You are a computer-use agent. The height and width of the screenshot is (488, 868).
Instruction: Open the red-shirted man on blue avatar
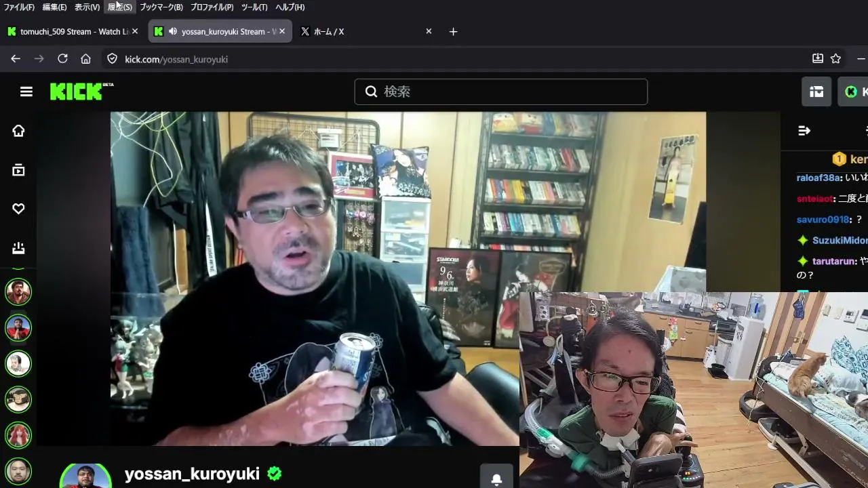18,327
